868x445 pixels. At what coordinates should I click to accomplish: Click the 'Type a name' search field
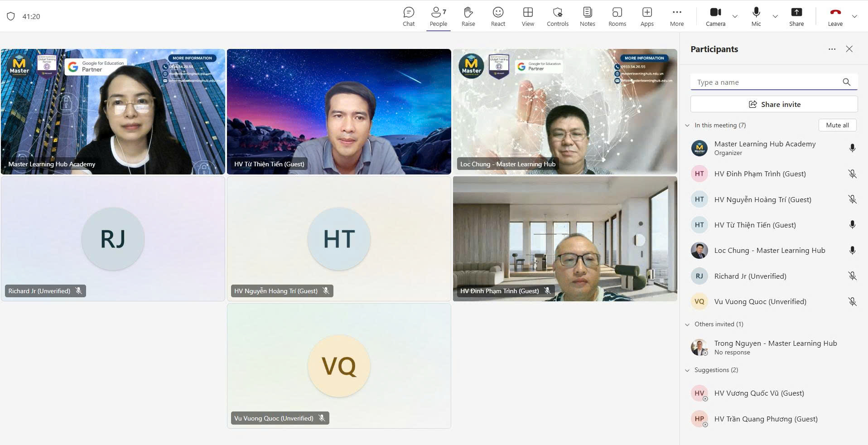point(766,82)
